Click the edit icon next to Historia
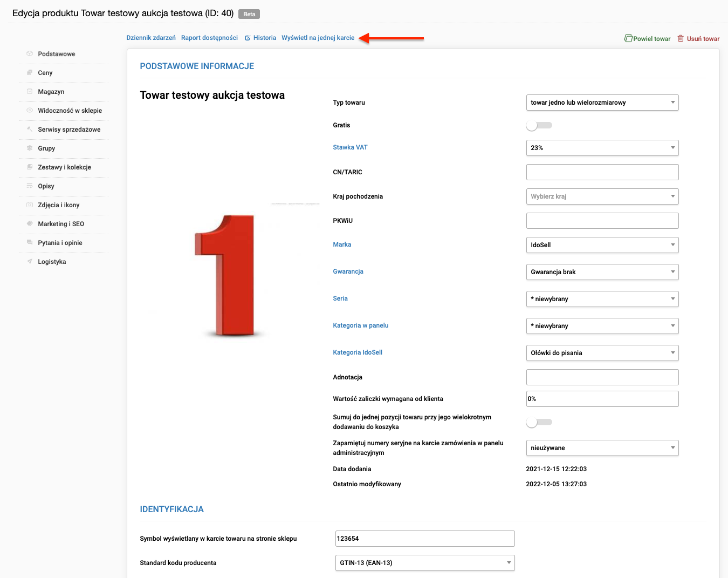728x578 pixels. pos(248,38)
